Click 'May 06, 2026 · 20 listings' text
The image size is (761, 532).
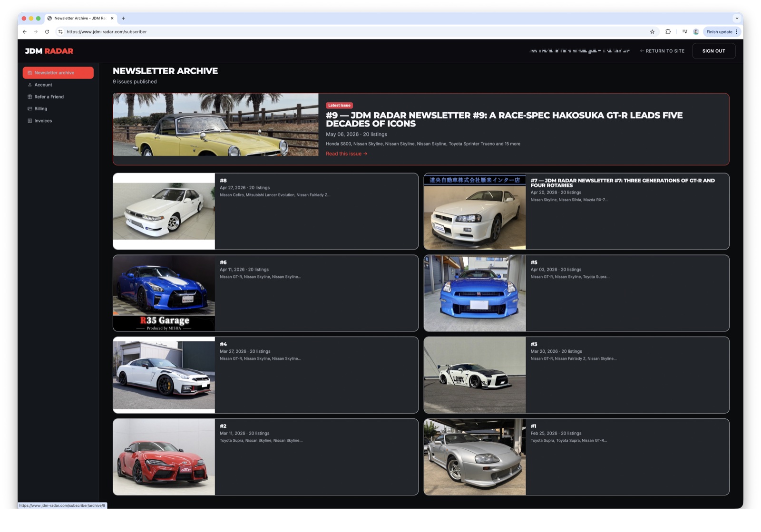[356, 135]
